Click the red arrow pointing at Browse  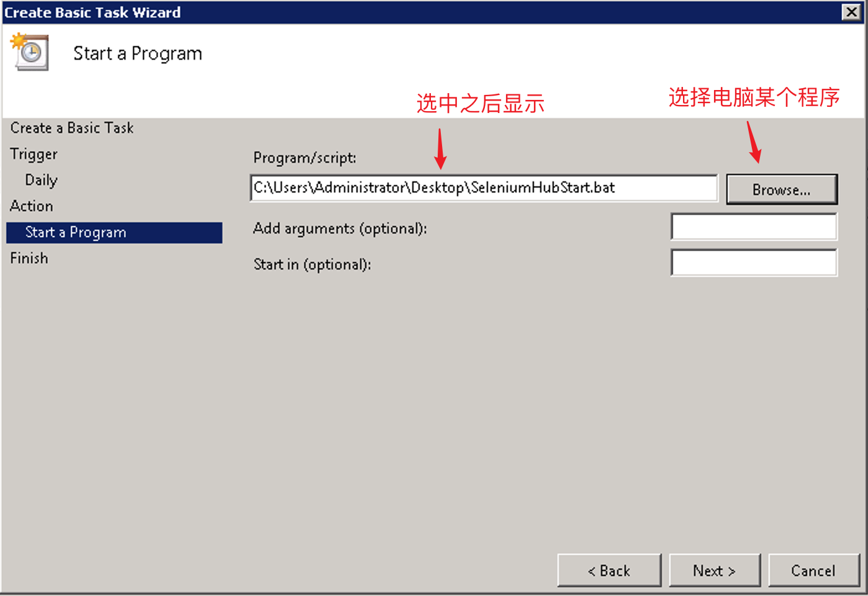[754, 142]
